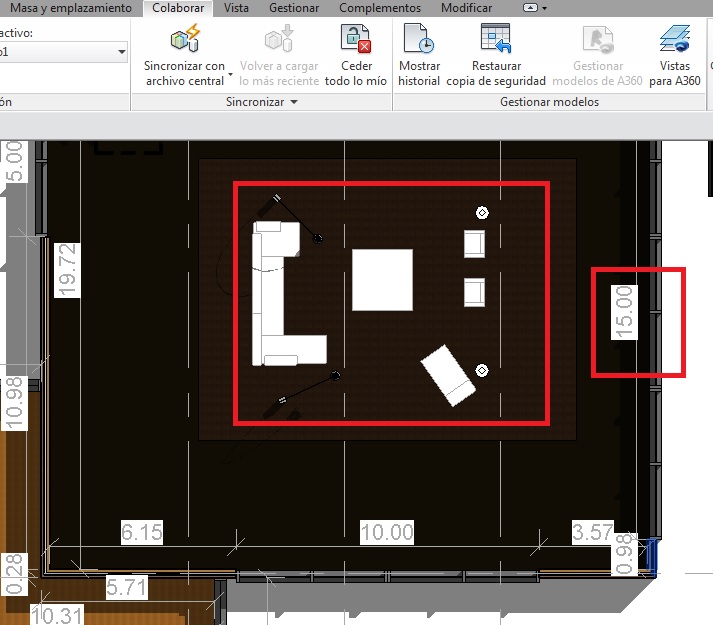Open Vistas para A360
The image size is (713, 625).
(x=674, y=41)
